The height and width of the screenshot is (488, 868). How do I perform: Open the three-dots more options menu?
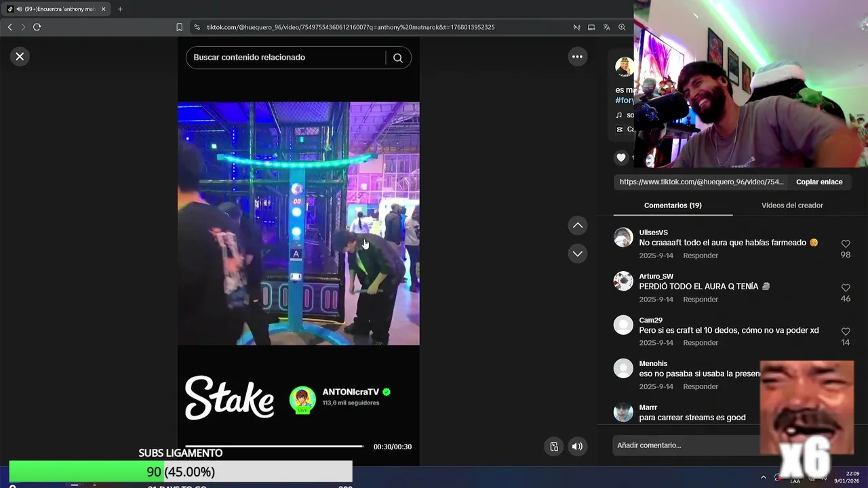pos(577,56)
